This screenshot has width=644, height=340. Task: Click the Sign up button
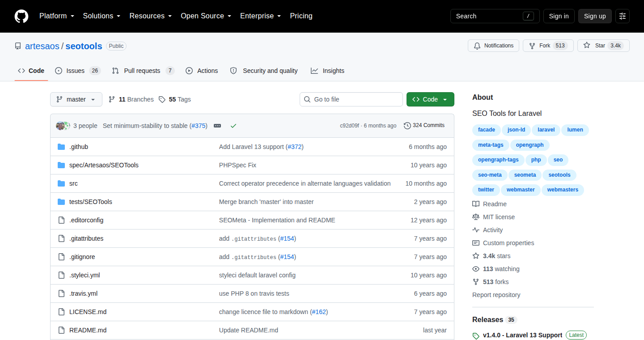[x=595, y=16]
